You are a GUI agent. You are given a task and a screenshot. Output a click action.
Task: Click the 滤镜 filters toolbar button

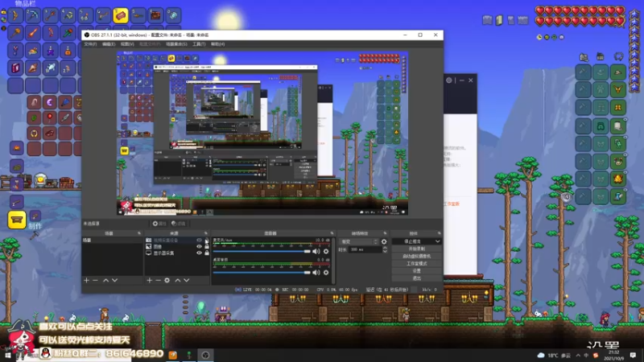179,224
